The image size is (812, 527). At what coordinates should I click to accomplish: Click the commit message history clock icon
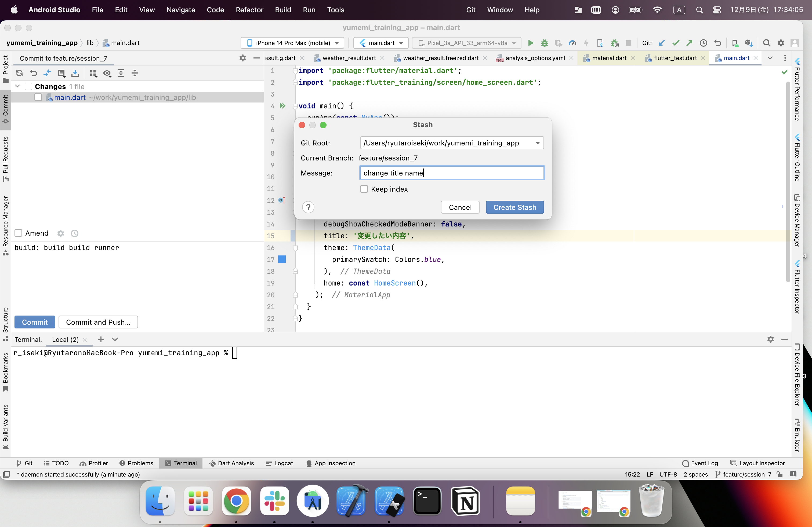(74, 233)
